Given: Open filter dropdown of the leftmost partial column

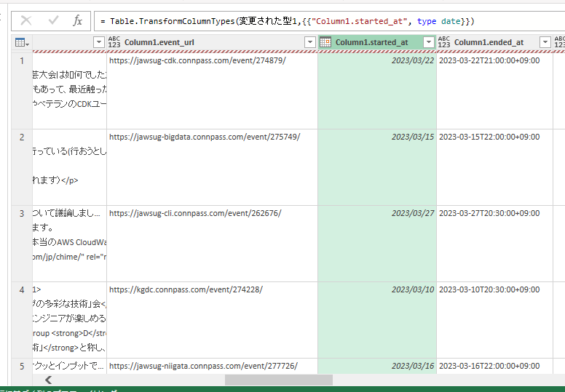Looking at the screenshot, I should pos(99,42).
